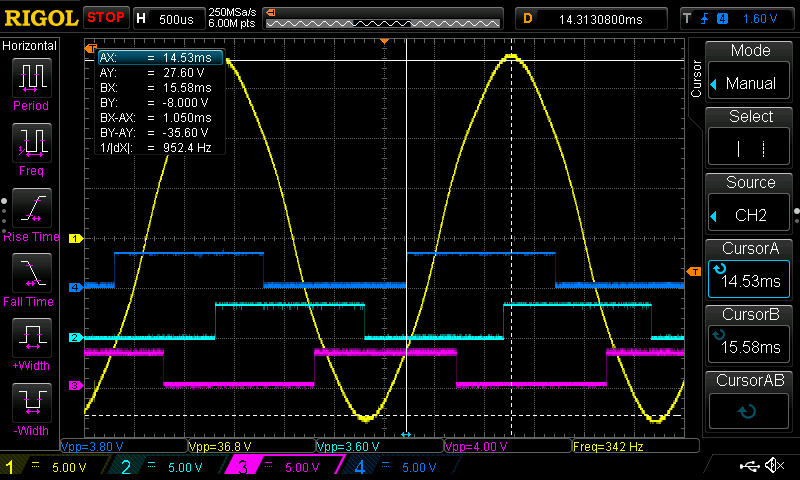Image resolution: width=800 pixels, height=480 pixels.
Task: Click the AY 27.60 V readout row
Action: [161, 73]
